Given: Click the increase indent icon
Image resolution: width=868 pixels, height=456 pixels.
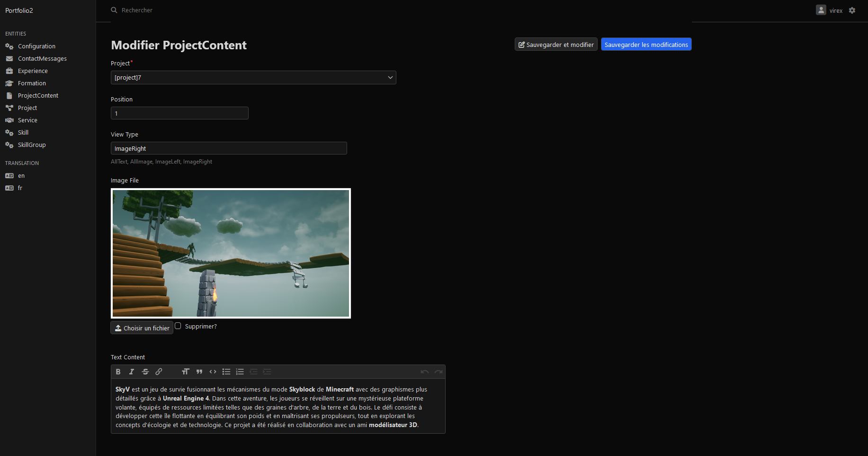Looking at the screenshot, I should click(x=267, y=372).
